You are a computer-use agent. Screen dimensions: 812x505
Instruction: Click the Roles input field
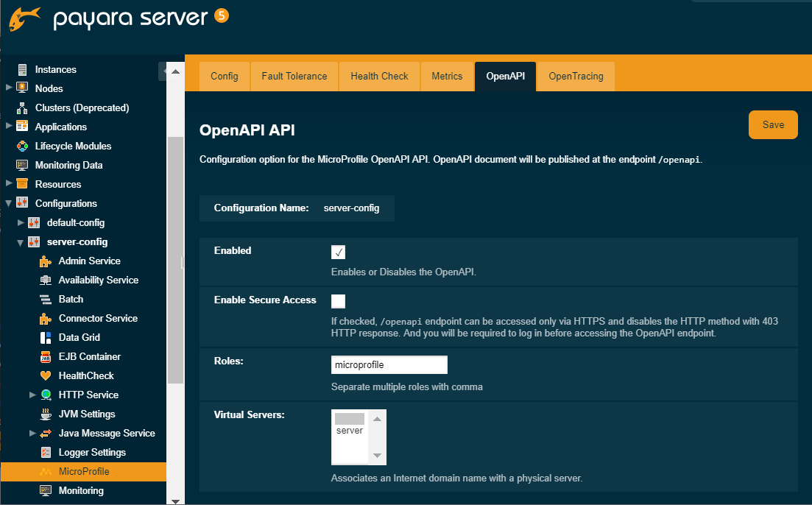(x=389, y=364)
